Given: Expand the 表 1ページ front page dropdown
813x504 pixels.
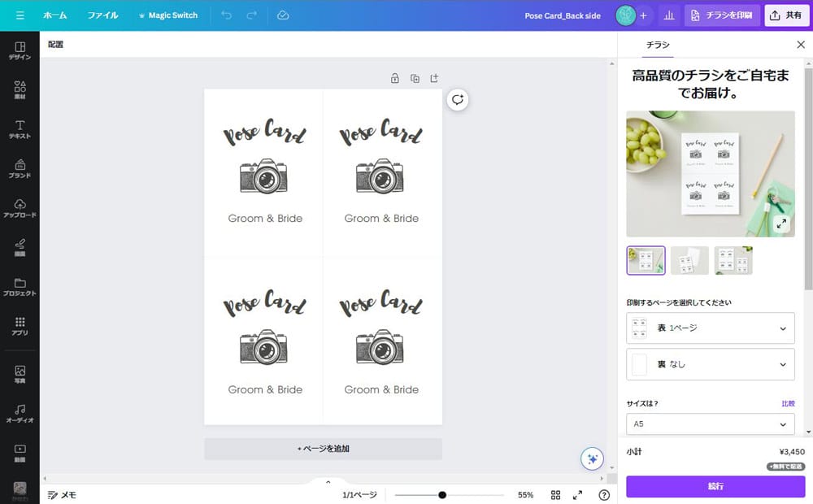Looking at the screenshot, I should pos(710,328).
